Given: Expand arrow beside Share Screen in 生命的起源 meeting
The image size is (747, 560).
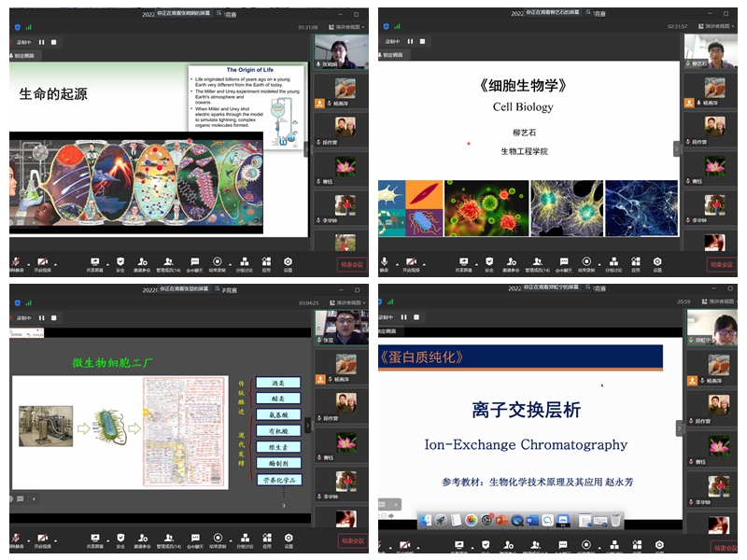Looking at the screenshot, I should click(106, 262).
